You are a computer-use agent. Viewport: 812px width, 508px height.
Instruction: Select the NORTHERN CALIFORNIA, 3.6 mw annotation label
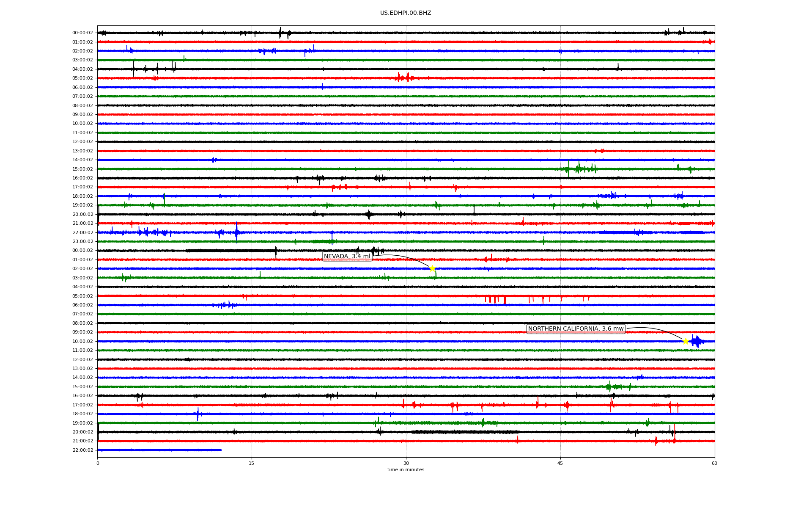point(576,329)
